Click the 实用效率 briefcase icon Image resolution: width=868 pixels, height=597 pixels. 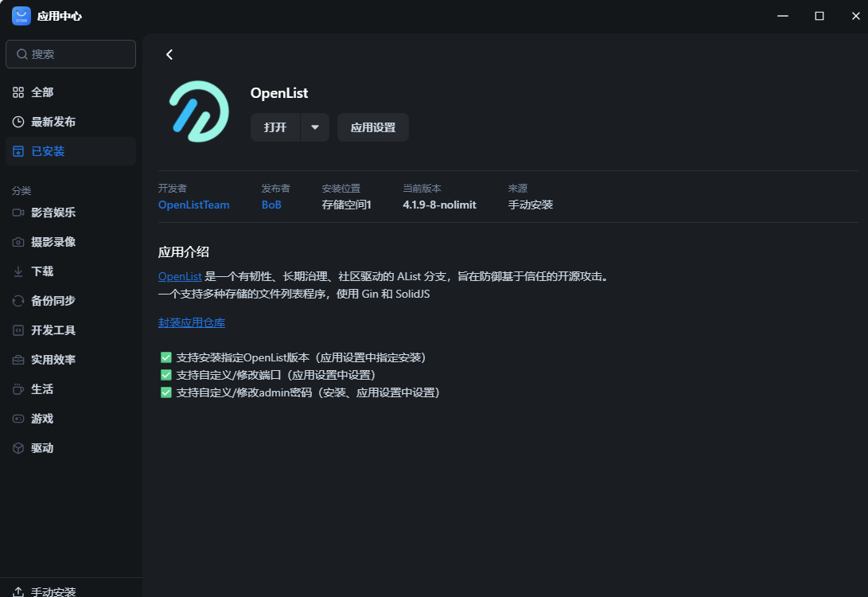point(18,360)
